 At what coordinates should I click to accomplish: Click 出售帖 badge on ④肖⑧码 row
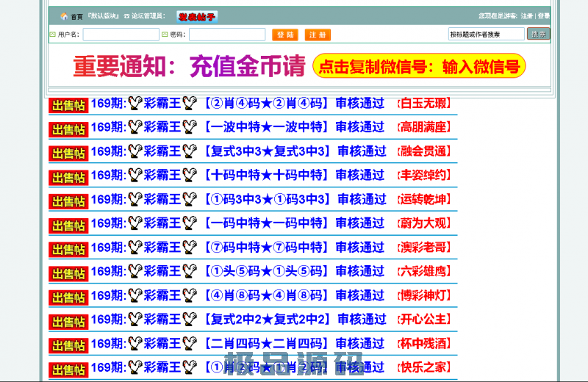(x=68, y=298)
